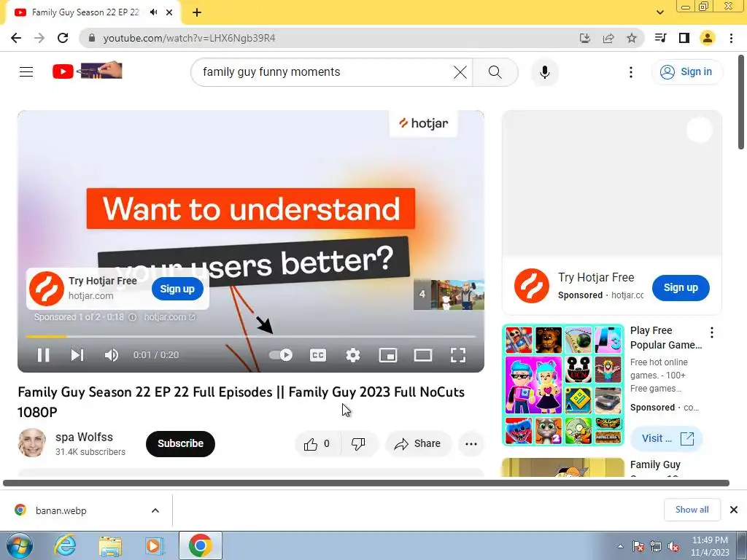
Task: Open YouTube settings three-dot menu in header
Action: point(631,72)
